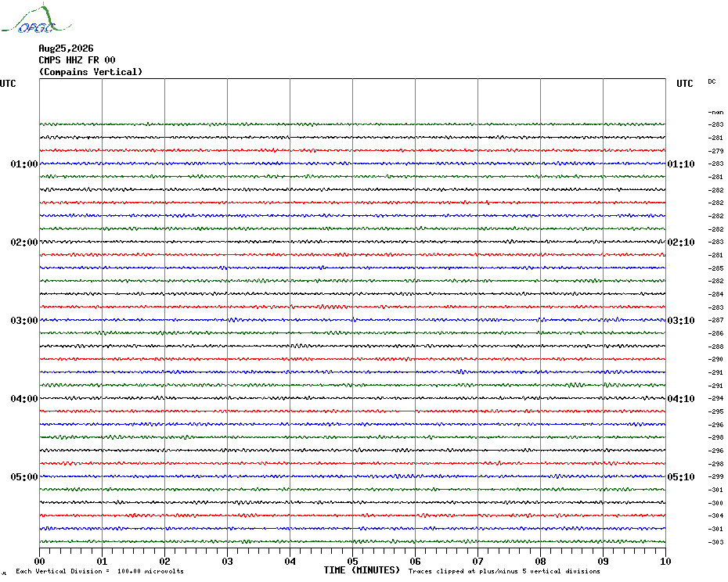Click the OFGC logo
This screenshot has height=582, width=728.
(x=36, y=19)
